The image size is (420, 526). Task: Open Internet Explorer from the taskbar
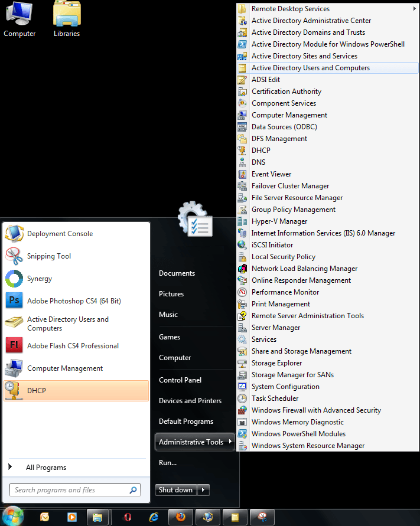point(154,517)
